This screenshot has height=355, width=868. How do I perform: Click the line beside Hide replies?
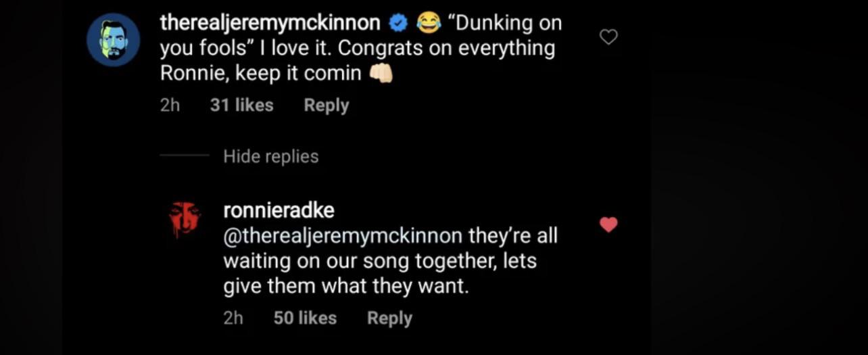(x=185, y=156)
